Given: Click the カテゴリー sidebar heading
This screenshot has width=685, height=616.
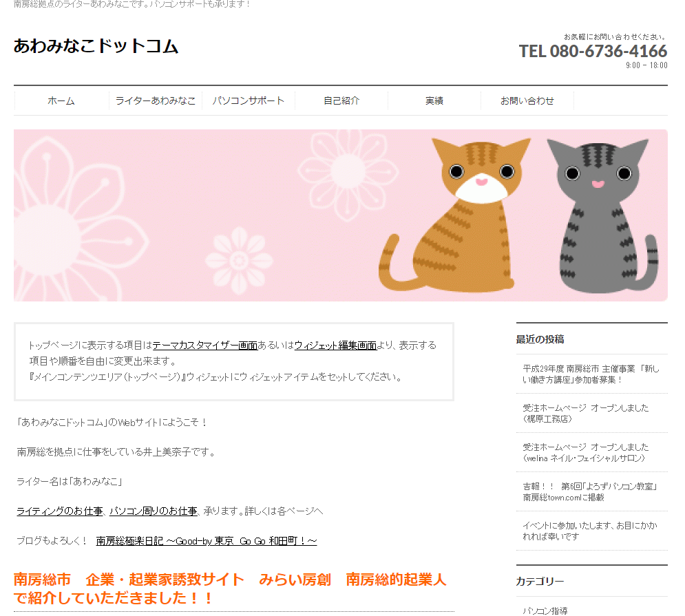Looking at the screenshot, I should point(540,582).
